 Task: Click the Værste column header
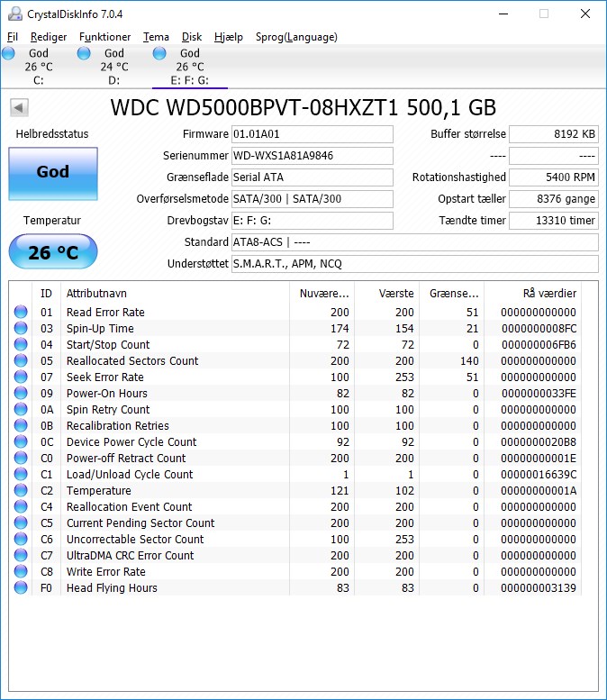tap(386, 294)
